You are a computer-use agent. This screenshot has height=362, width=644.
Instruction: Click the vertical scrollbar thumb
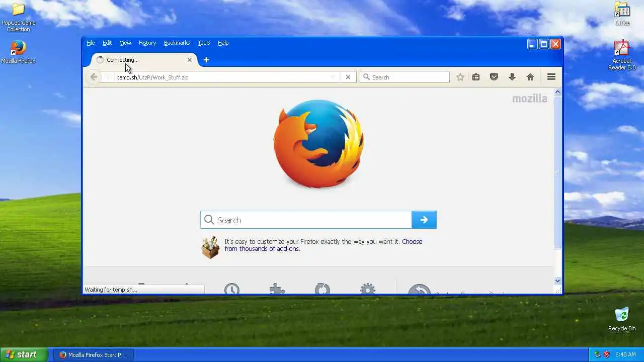(x=557, y=172)
